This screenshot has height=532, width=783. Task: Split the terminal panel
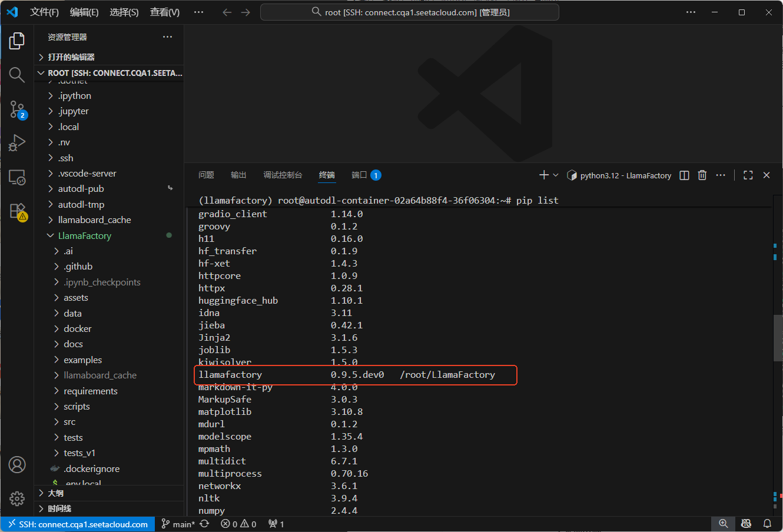click(x=684, y=175)
